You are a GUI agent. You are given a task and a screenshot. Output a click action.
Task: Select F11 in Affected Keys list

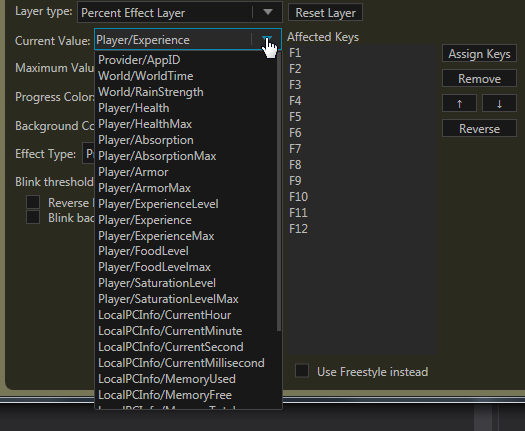coord(362,213)
